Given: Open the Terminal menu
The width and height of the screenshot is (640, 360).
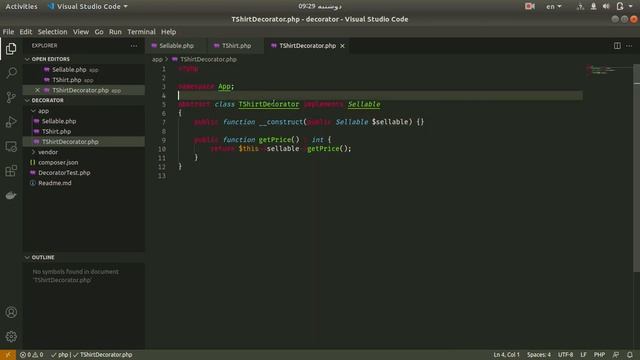Looking at the screenshot, I should pyautogui.click(x=141, y=32).
